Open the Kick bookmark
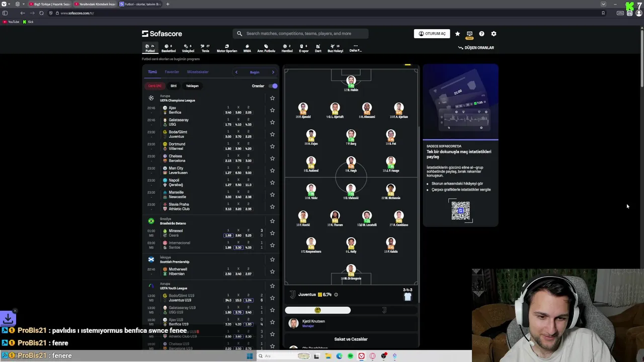The height and width of the screenshot is (362, 644). coord(28,22)
